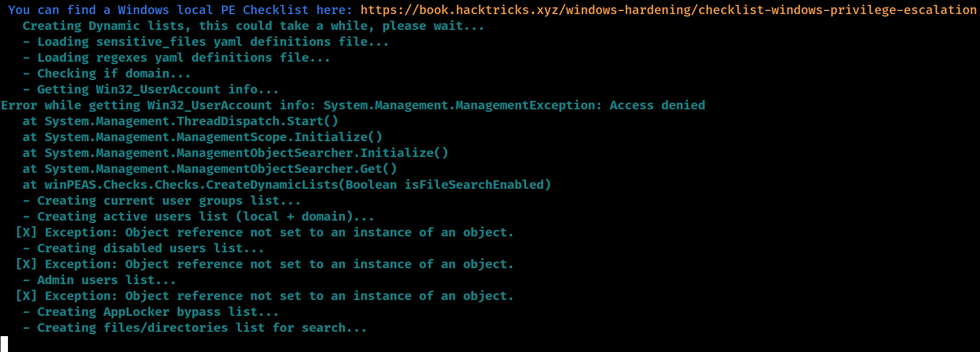980x352 pixels.
Task: Open the hacktricks checklist URL
Action: click(x=668, y=10)
